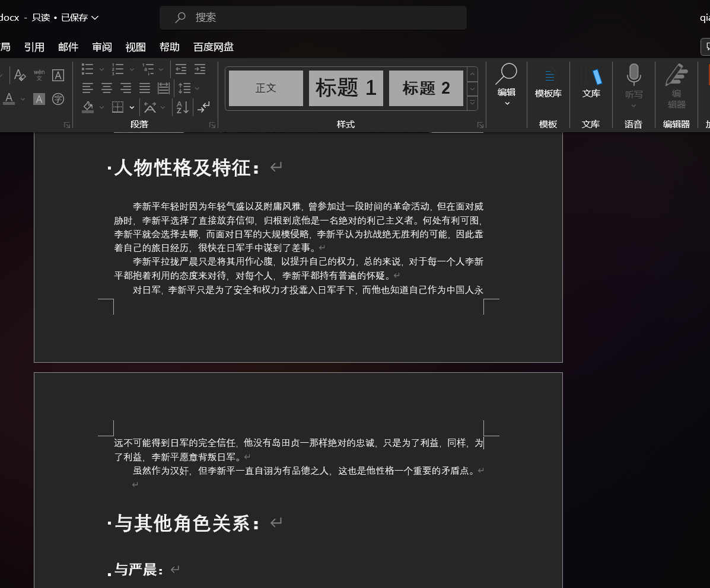Toggle show/hide paragraph marks
Viewport: 710px width, 588px height.
tap(203, 107)
